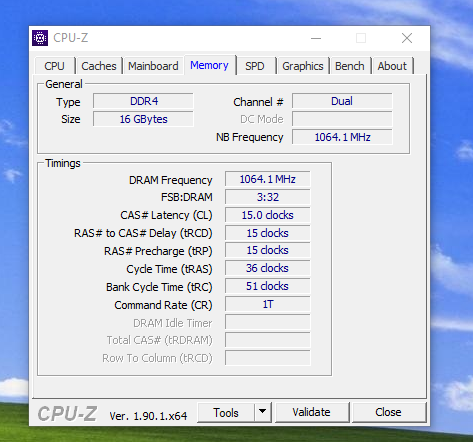Click the Channel # label
The height and width of the screenshot is (442, 473).
(258, 102)
